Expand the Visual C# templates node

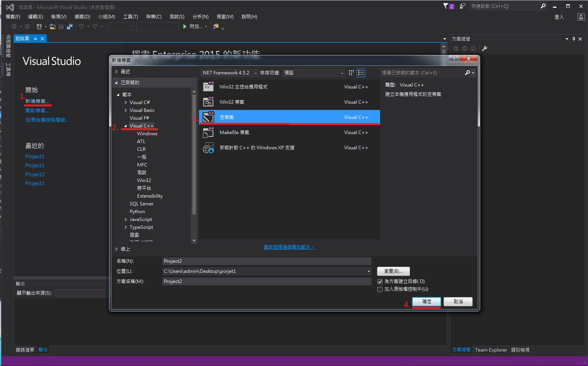pos(126,102)
